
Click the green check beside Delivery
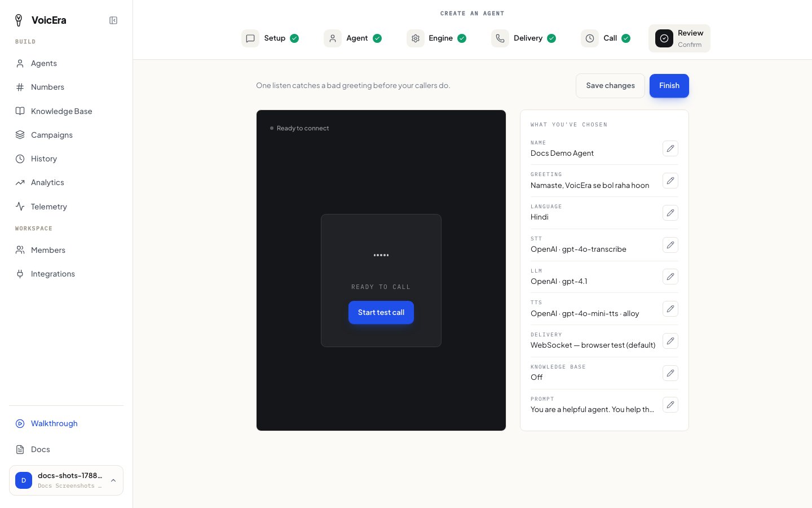click(x=551, y=38)
